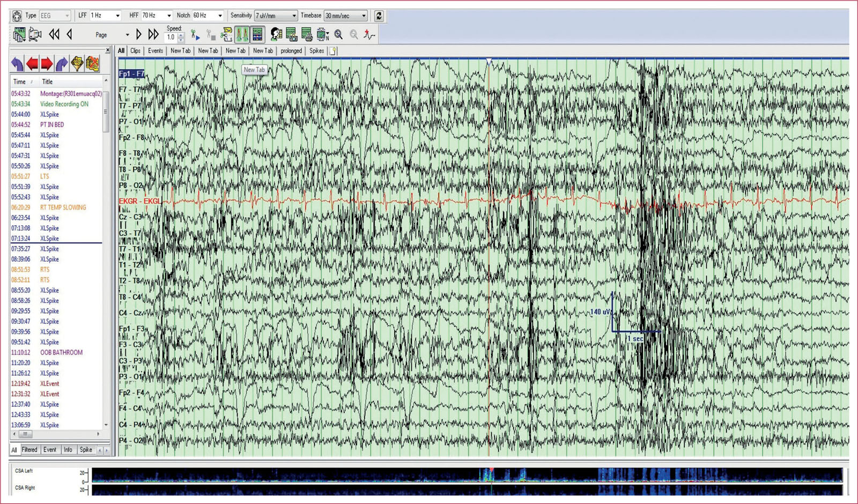Sort by the Title column header
The width and height of the screenshot is (858, 504).
pyautogui.click(x=70, y=82)
